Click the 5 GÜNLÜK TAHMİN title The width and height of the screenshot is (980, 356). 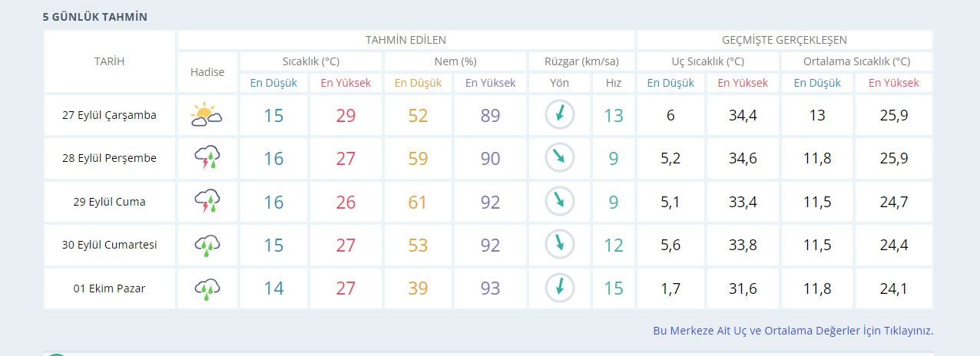[x=95, y=17]
